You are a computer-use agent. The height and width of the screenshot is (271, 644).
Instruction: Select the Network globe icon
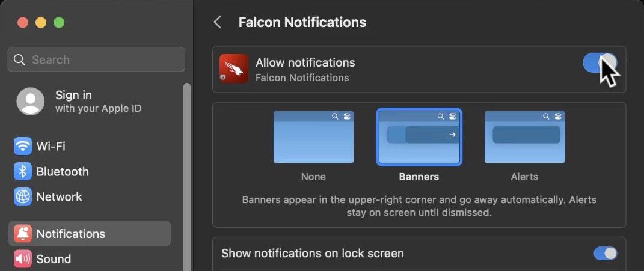click(x=23, y=196)
